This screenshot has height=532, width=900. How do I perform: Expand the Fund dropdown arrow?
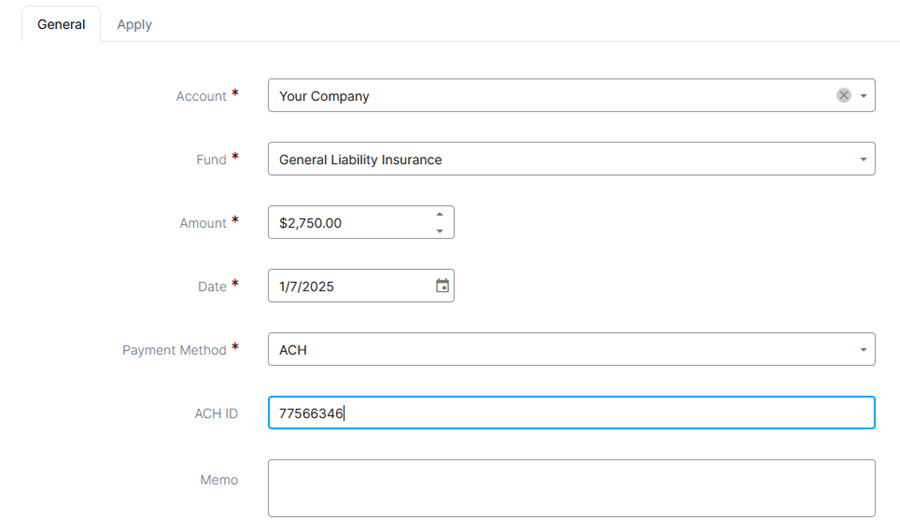863,159
